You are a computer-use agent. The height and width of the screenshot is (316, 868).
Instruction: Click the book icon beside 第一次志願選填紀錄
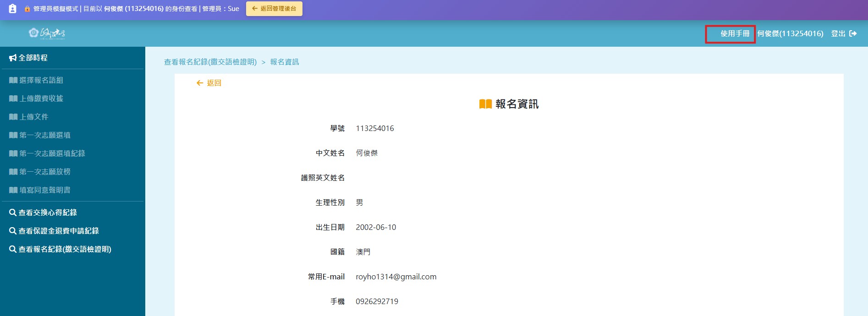[x=13, y=153]
